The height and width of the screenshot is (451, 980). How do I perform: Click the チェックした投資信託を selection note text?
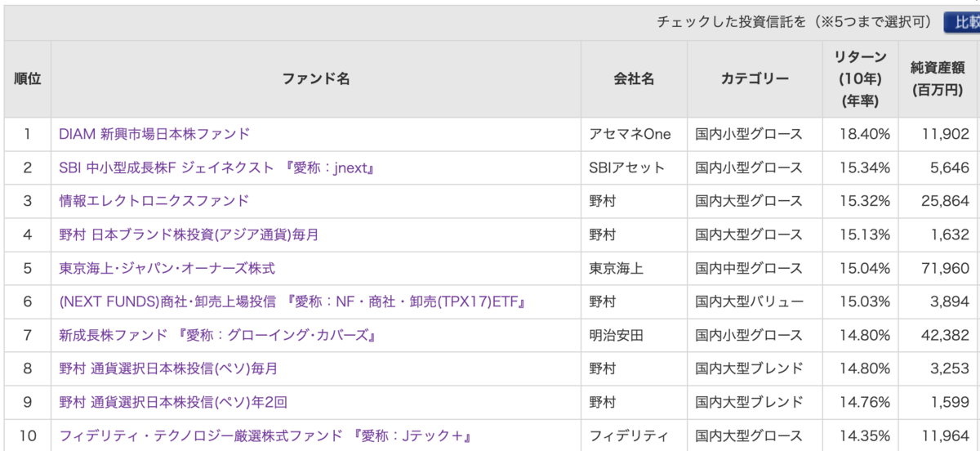[795, 22]
